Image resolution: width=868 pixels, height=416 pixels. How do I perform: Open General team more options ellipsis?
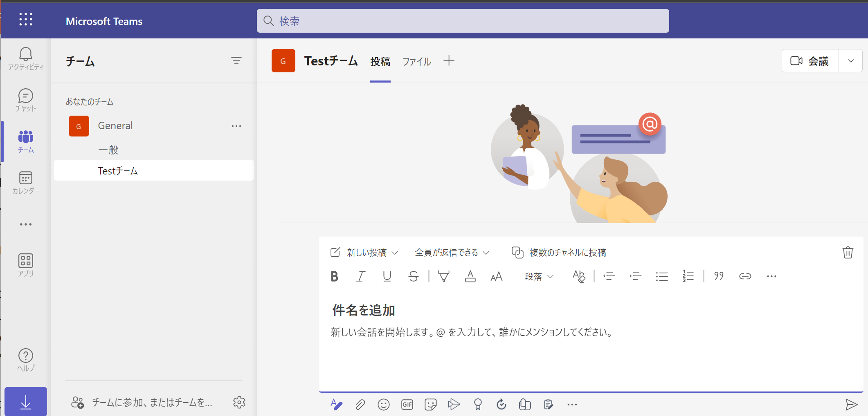[x=236, y=126]
